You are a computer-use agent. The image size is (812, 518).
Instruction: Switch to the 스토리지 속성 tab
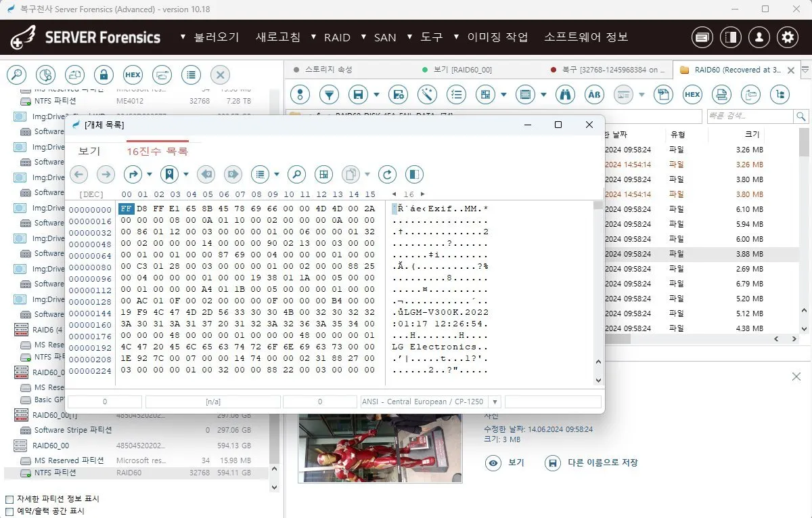tap(329, 70)
